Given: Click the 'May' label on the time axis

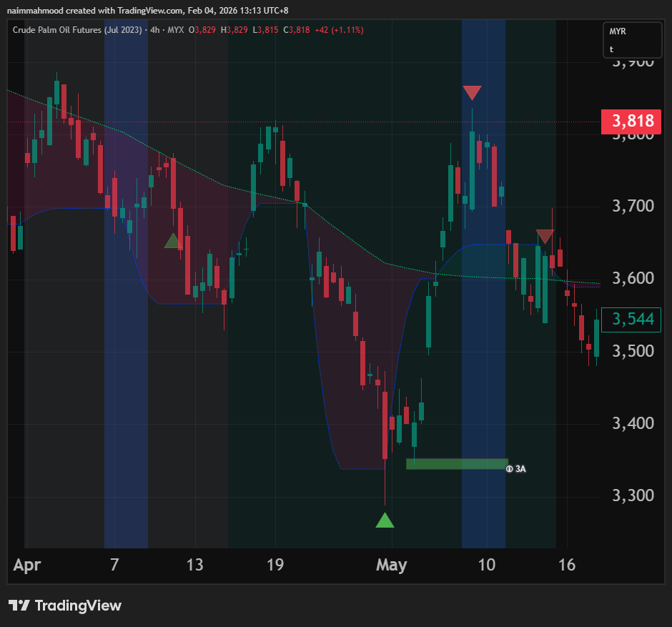Looking at the screenshot, I should (x=391, y=566).
